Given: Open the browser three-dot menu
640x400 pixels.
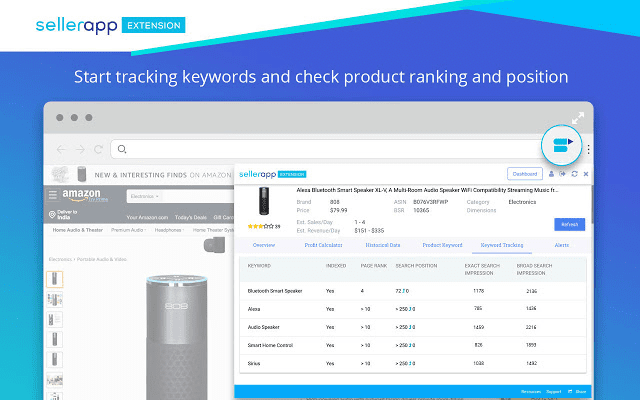Looking at the screenshot, I should point(588,149).
